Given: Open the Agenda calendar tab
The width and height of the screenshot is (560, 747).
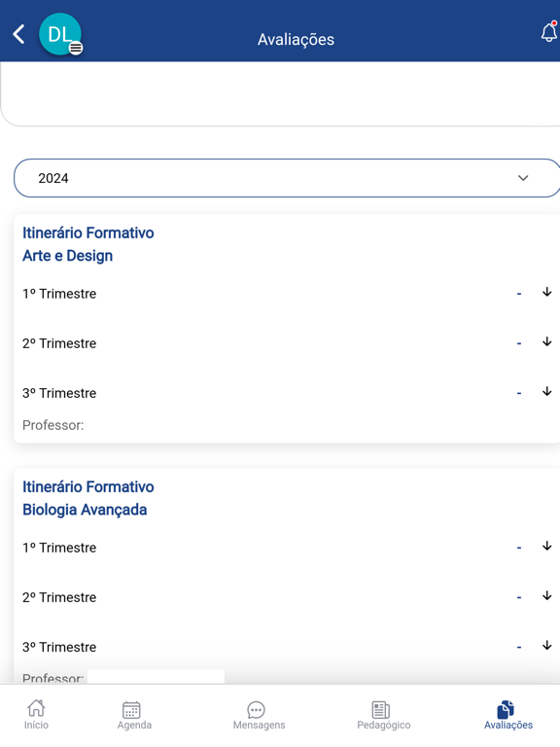Looking at the screenshot, I should [134, 716].
